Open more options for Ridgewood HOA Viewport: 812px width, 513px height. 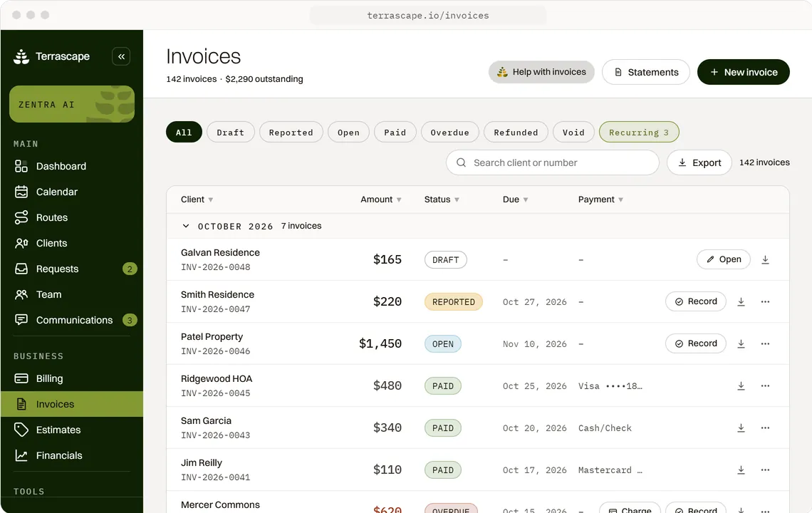click(765, 385)
